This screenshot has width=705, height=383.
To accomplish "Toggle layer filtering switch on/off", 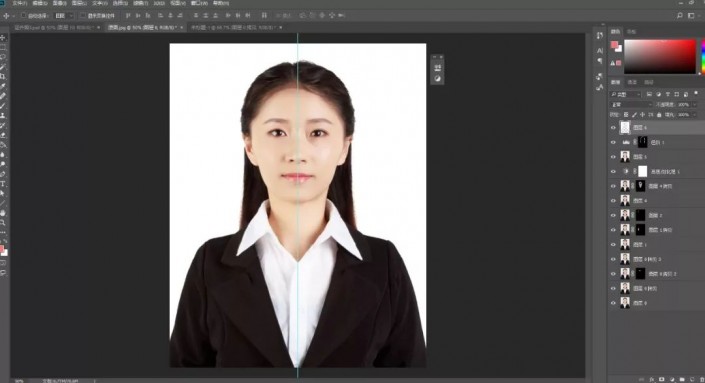I will coord(696,94).
